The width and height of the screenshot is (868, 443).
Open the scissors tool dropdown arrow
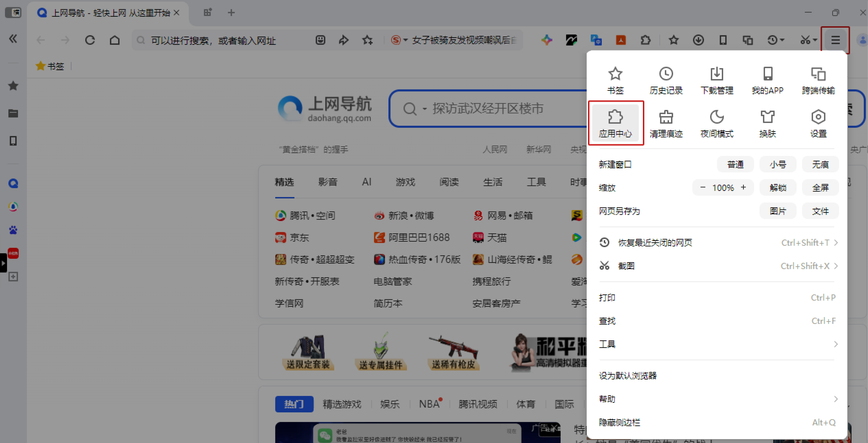pos(815,40)
